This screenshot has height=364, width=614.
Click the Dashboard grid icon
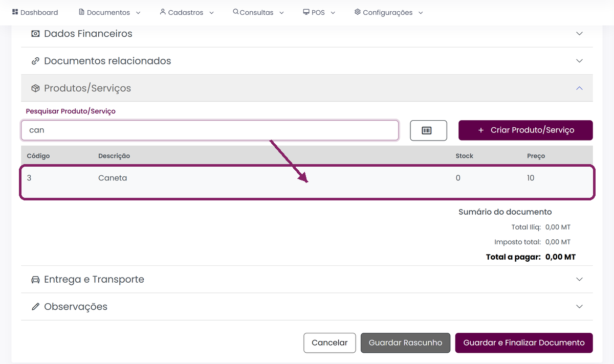point(15,12)
